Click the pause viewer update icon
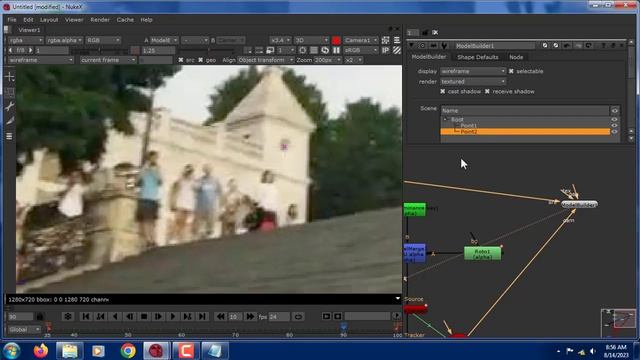Image resolution: width=640 pixels, height=360 pixels. [336, 50]
